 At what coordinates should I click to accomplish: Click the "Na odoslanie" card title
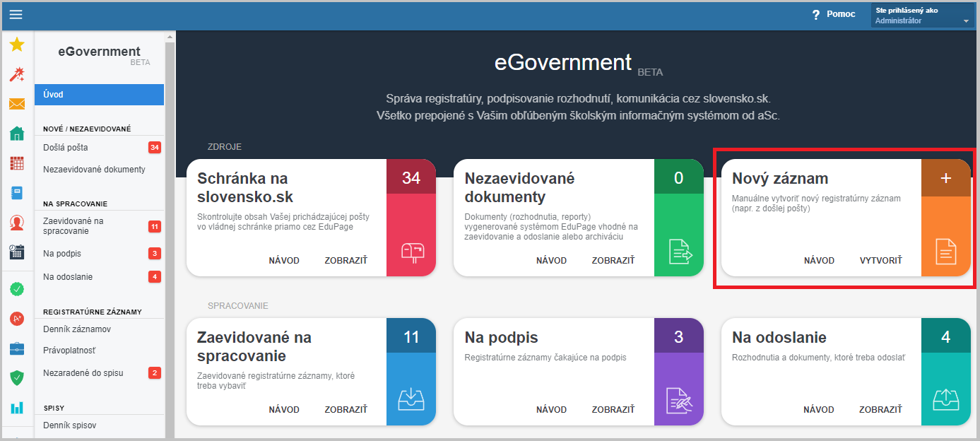779,337
